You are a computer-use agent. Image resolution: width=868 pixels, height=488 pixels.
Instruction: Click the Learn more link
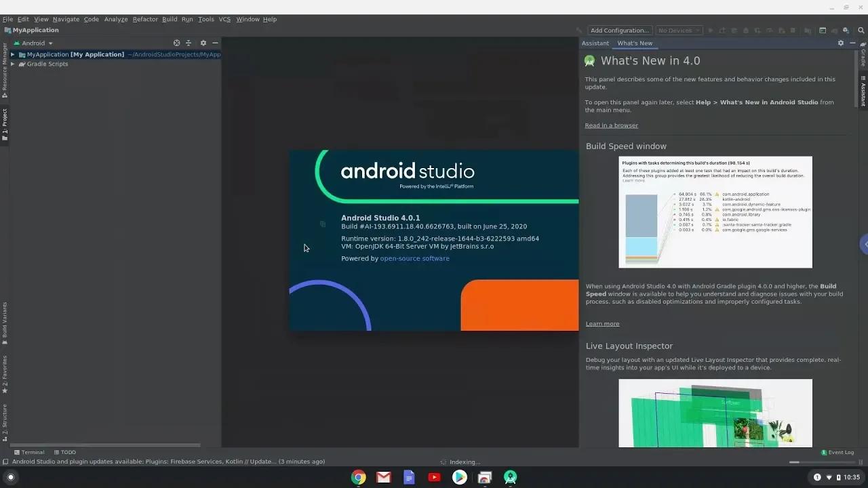tap(602, 324)
